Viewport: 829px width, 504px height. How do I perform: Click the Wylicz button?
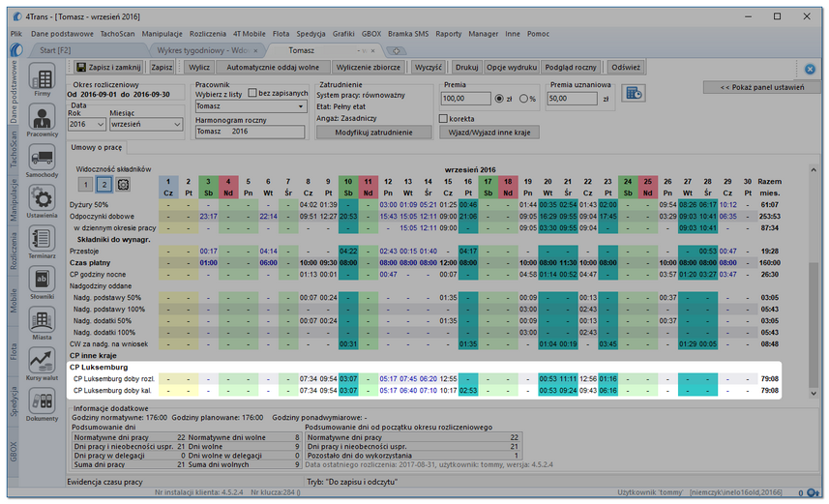pos(199,67)
